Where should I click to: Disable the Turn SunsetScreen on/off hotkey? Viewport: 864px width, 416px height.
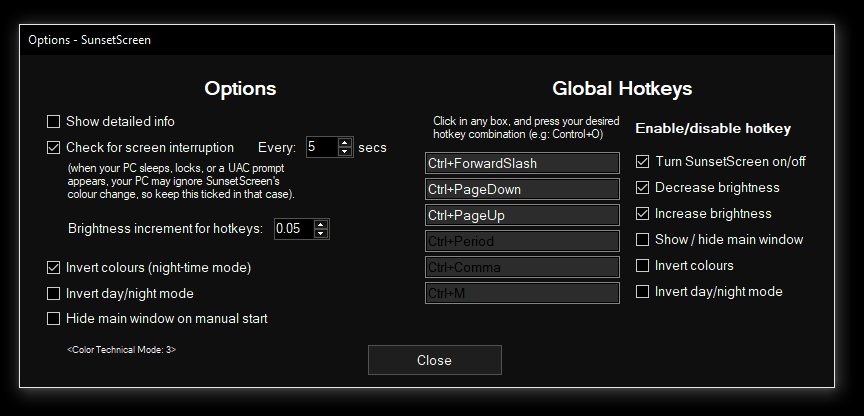(642, 161)
